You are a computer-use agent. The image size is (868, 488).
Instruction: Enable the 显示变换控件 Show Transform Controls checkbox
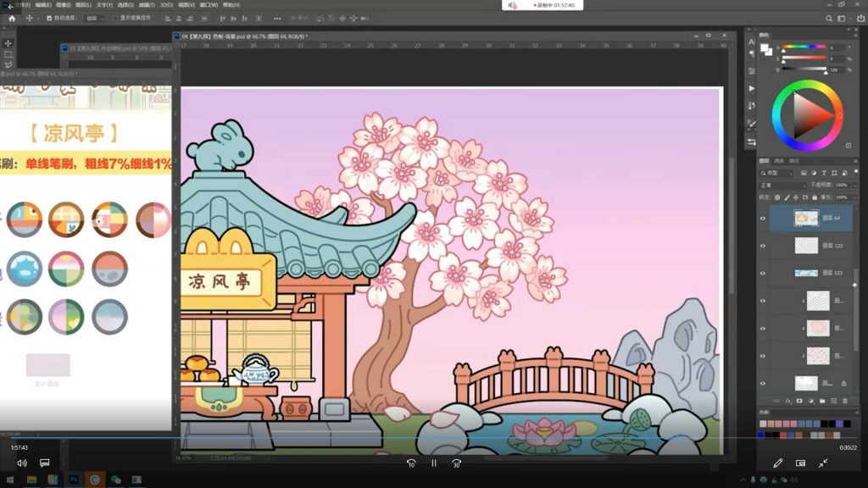pos(114,18)
